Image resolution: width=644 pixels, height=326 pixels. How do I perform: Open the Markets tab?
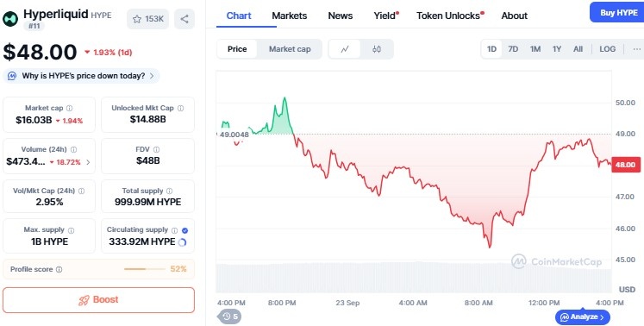[x=289, y=16]
